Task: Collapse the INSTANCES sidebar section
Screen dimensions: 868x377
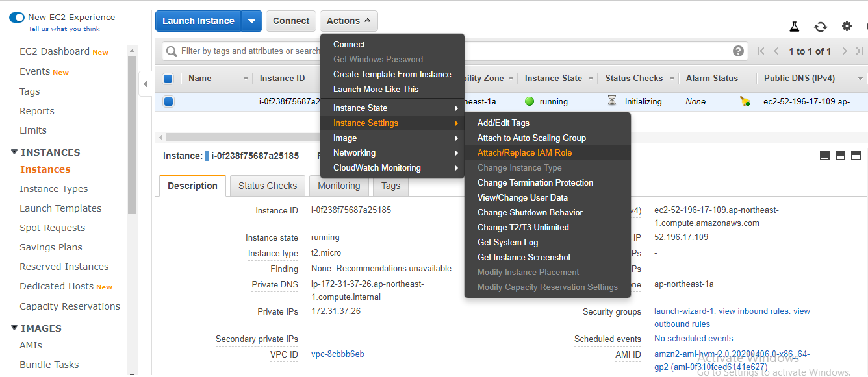Action: coord(14,152)
